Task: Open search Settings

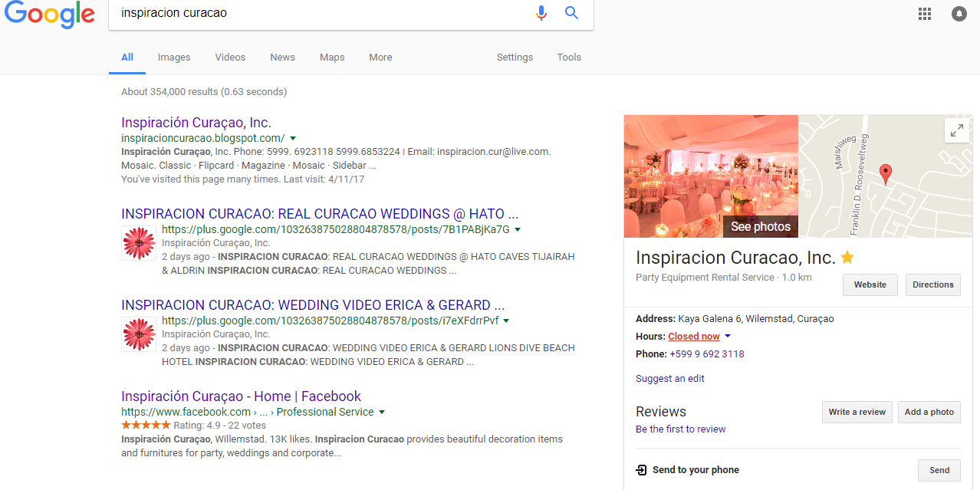Action: [515, 58]
